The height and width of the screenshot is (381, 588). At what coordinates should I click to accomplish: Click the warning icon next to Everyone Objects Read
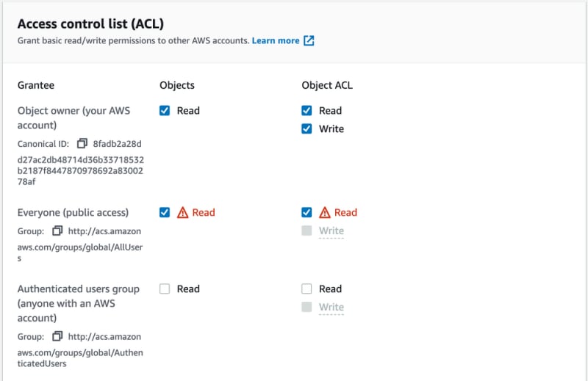pyautogui.click(x=182, y=212)
